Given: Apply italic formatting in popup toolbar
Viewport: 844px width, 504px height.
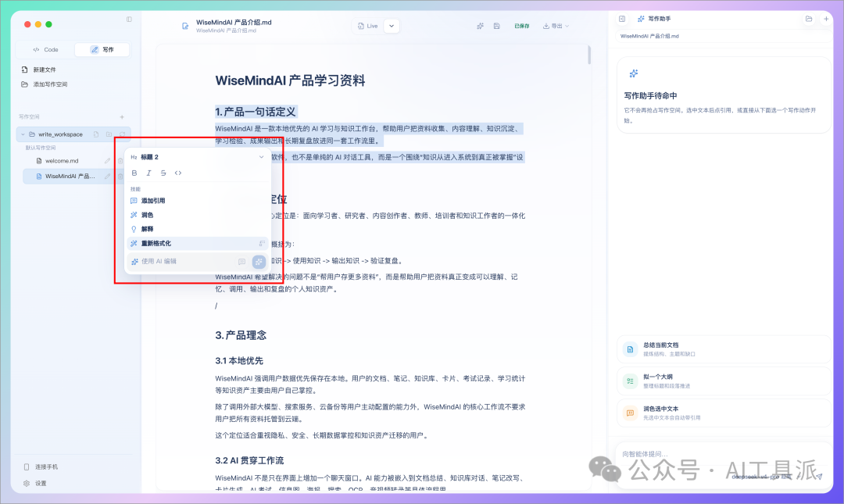Looking at the screenshot, I should tap(148, 173).
